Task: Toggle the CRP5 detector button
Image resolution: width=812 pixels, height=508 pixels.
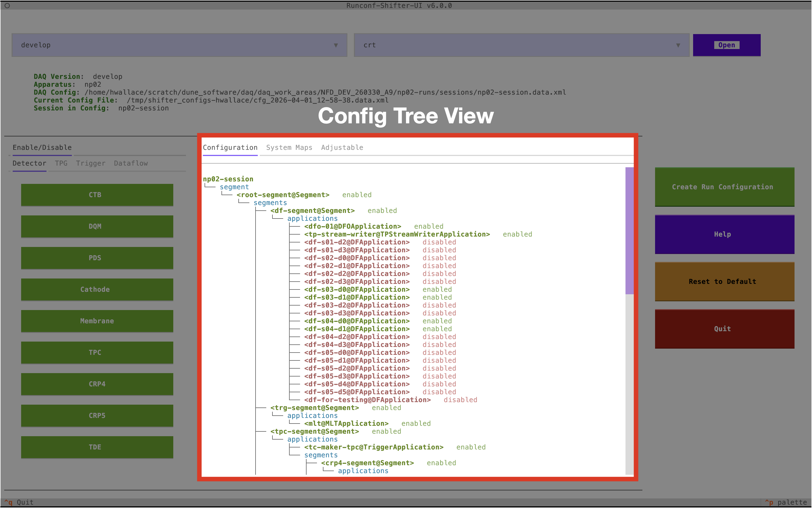Action: point(97,416)
